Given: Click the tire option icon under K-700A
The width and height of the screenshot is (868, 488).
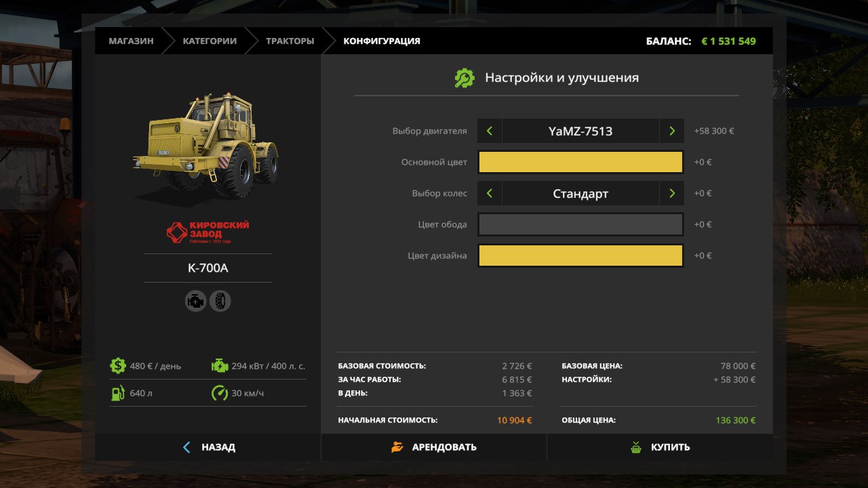Looking at the screenshot, I should (x=220, y=301).
